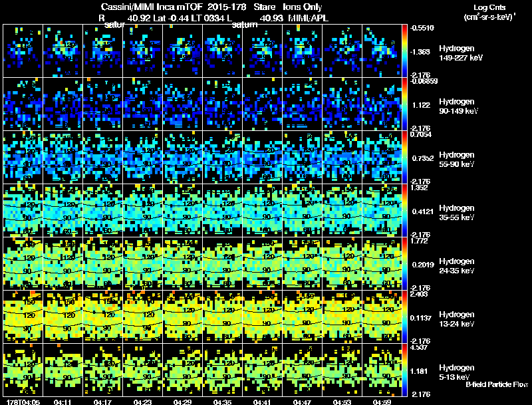532x405 pixels.
Task: Click the Hydrogen 5-13 keV color bar
Action: point(406,370)
